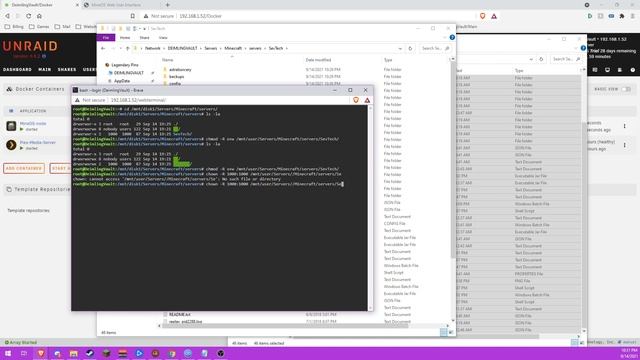Select the README.txt file in Explorer
The width and height of the screenshot is (640, 360).
tap(180, 314)
